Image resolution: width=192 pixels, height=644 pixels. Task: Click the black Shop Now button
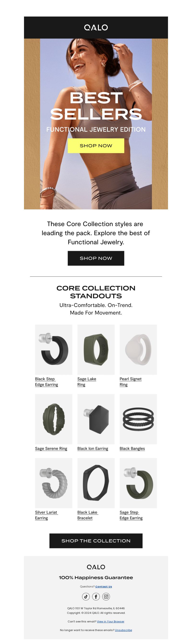click(x=96, y=258)
